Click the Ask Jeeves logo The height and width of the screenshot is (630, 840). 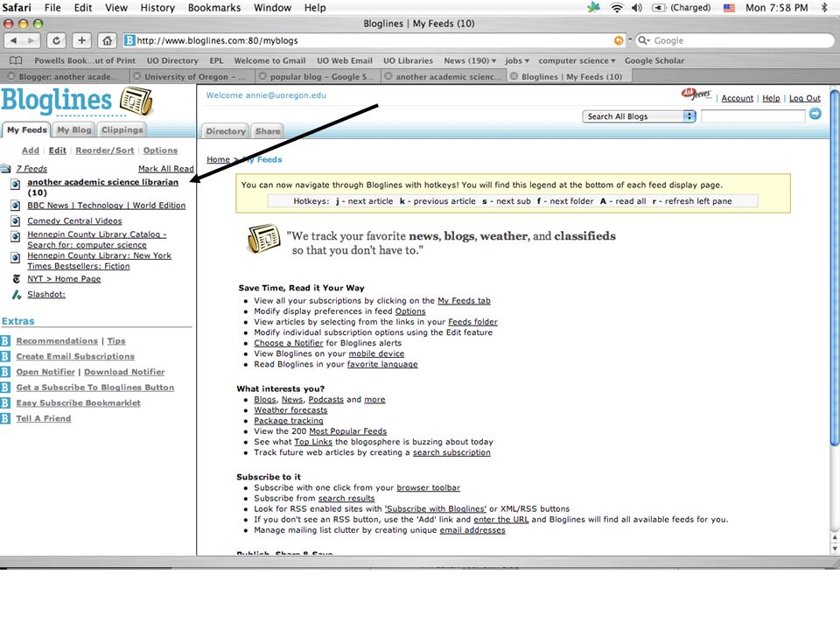696,94
